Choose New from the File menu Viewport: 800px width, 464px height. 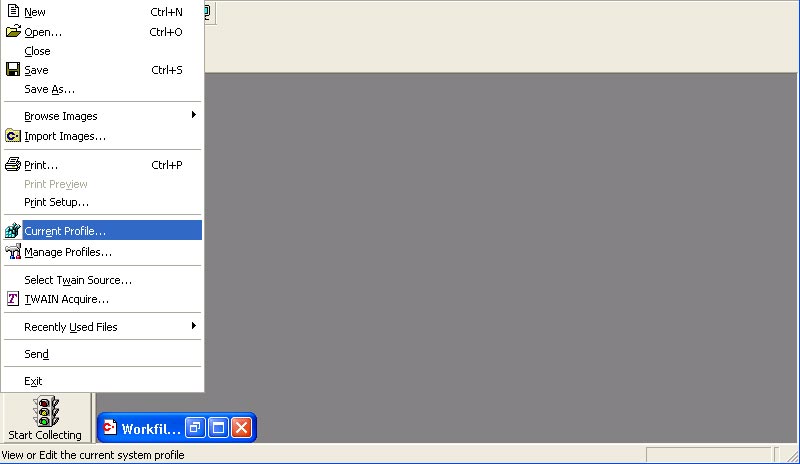102,12
